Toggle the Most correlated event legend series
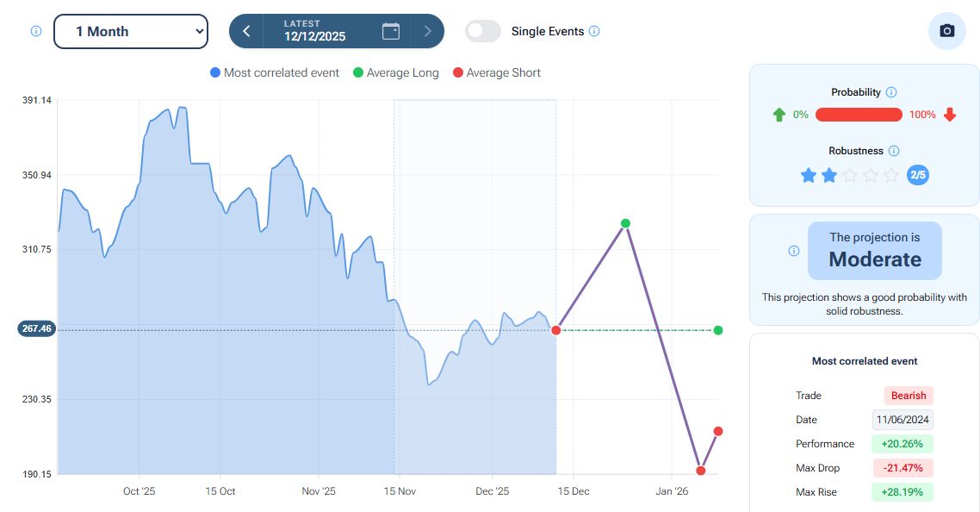The height and width of the screenshot is (512, 980). pos(275,73)
